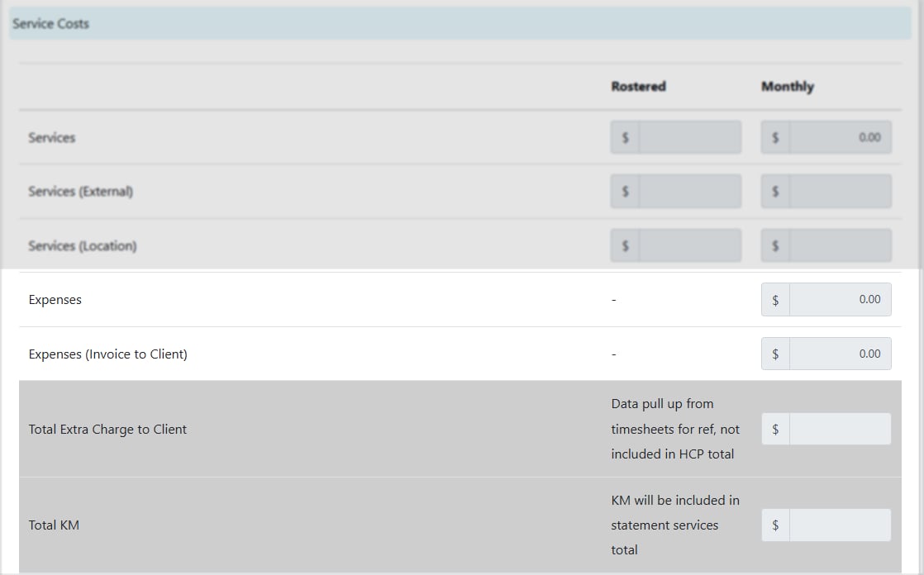
Task: Click the Expenses Monthly amount field
Action: click(841, 299)
